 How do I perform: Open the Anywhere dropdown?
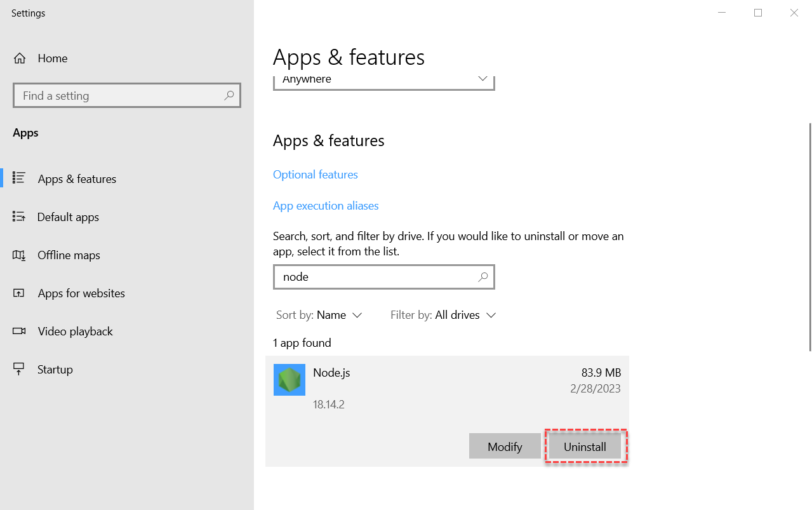(384, 82)
